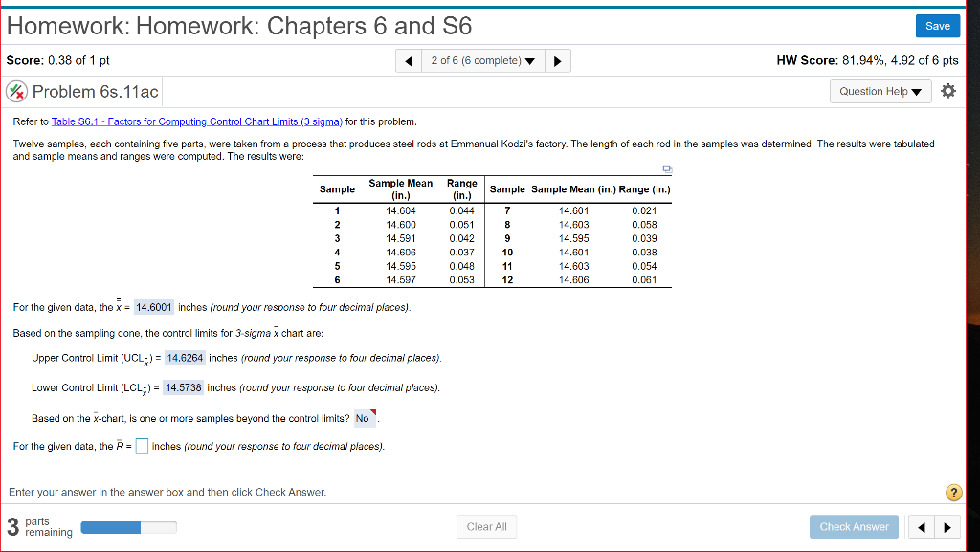Click the Save button
This screenshot has height=552, width=980.
pos(938,26)
